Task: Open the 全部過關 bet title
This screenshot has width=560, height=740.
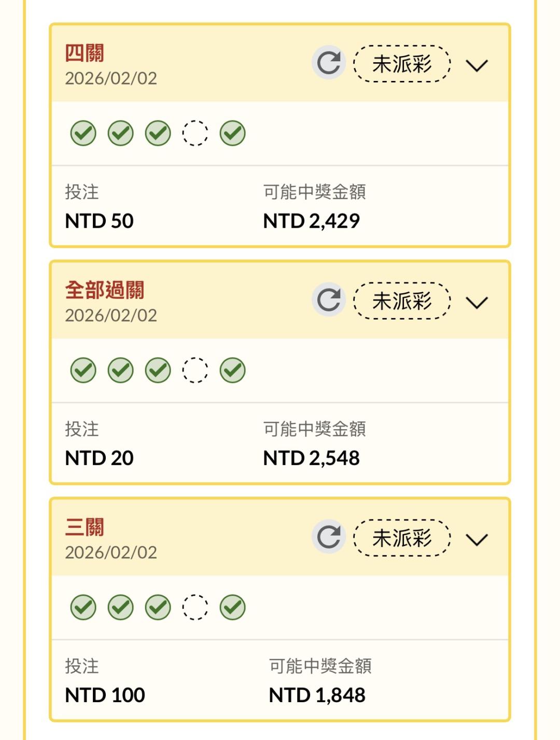Action: tap(105, 290)
